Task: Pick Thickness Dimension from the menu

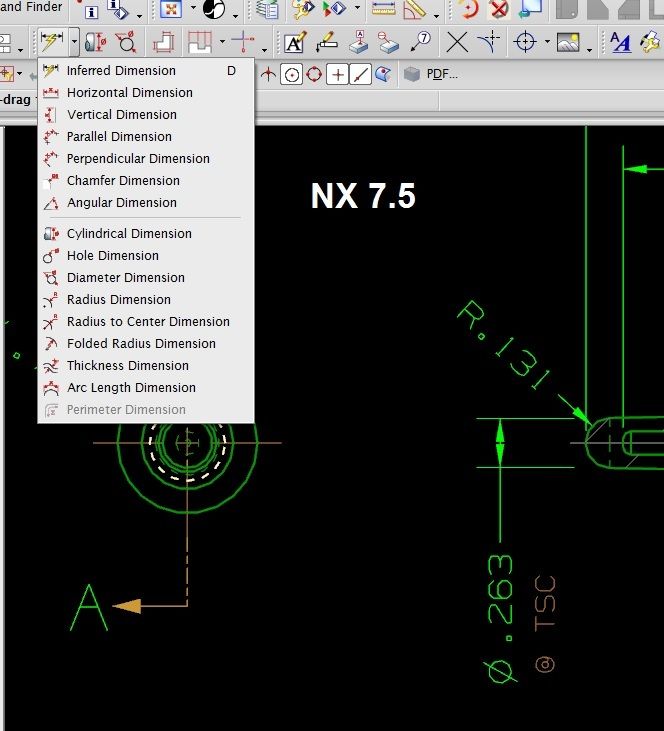Action: coord(145,366)
